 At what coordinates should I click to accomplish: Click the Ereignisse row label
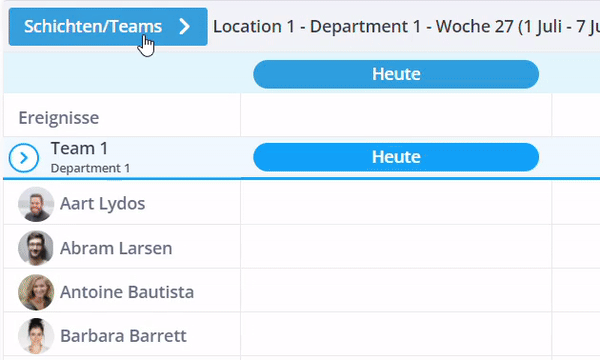click(59, 117)
